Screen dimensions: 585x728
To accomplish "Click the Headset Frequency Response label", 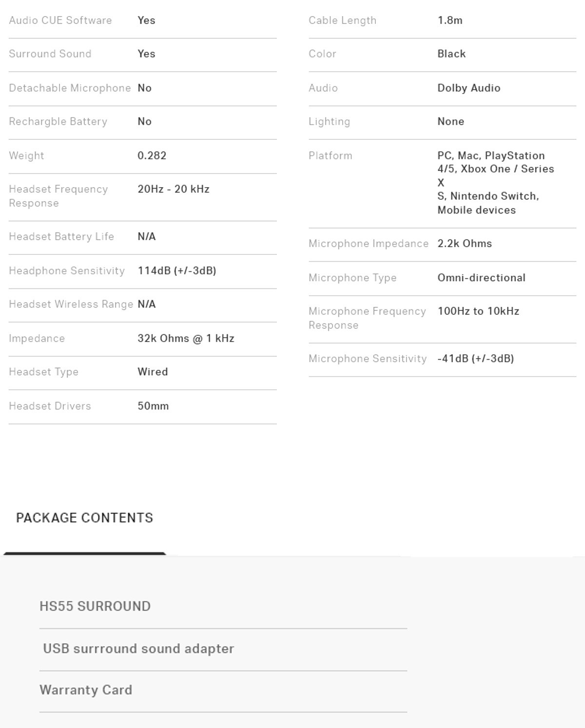I will coord(58,196).
